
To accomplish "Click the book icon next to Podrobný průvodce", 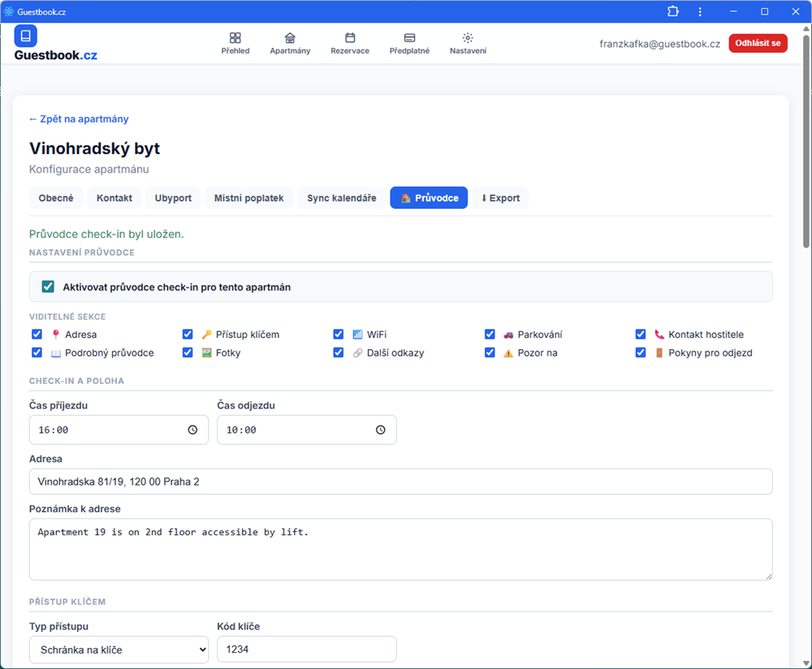I will click(56, 353).
